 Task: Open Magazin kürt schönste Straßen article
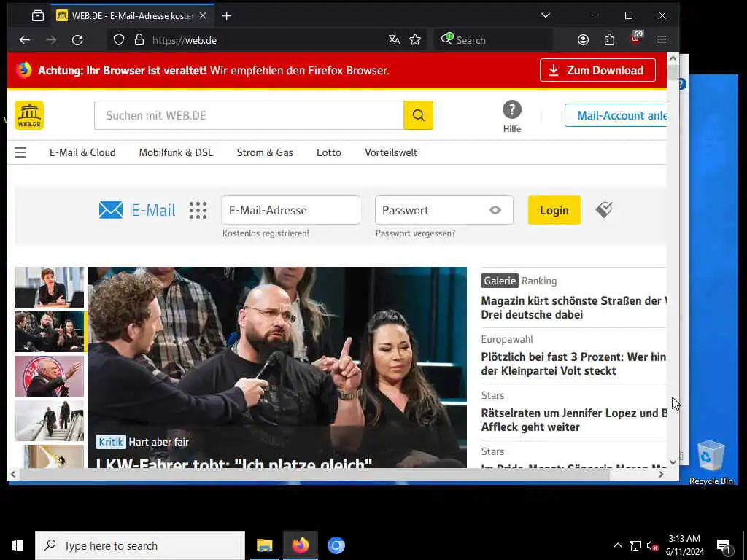click(x=573, y=308)
